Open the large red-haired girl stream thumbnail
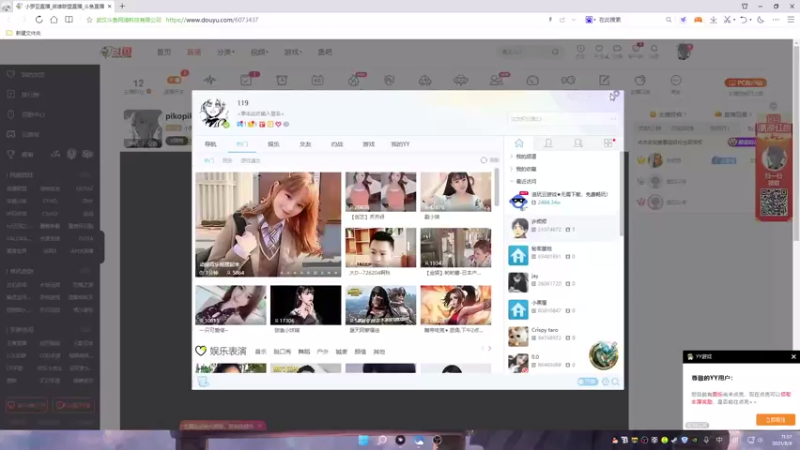This screenshot has width=800, height=450. tap(268, 224)
